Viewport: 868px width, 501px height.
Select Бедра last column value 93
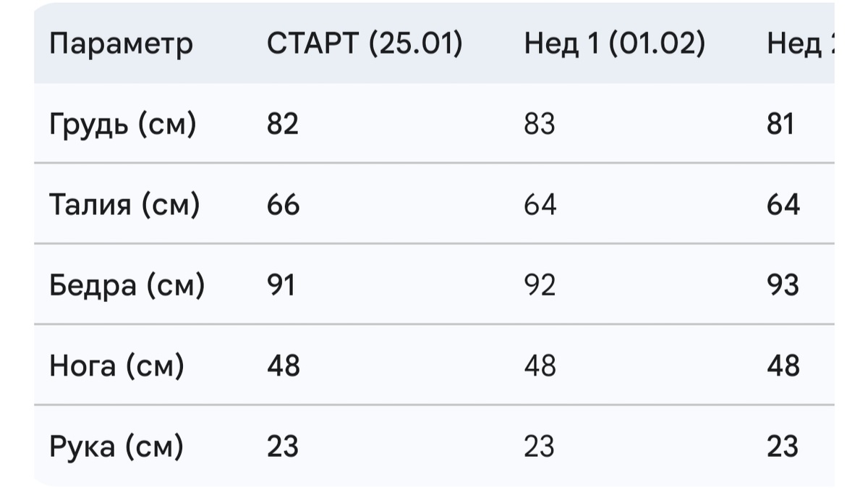783,285
